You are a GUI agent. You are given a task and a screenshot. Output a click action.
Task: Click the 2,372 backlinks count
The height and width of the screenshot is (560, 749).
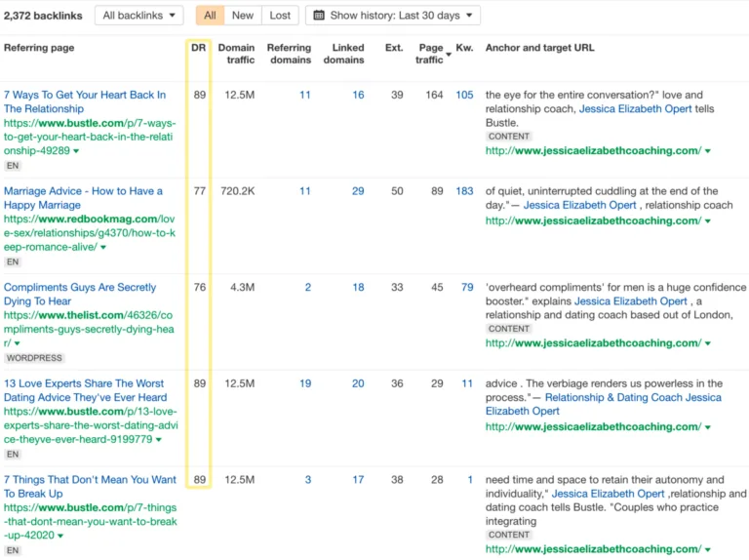pos(43,16)
